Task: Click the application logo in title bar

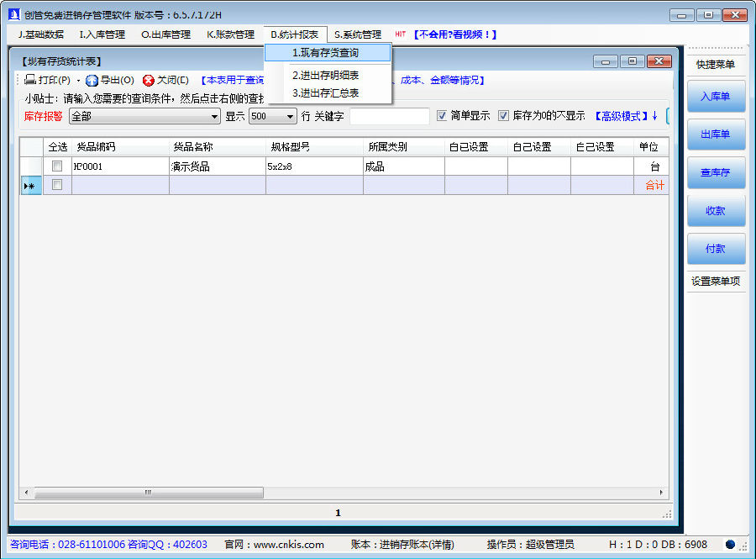Action: click(x=14, y=14)
